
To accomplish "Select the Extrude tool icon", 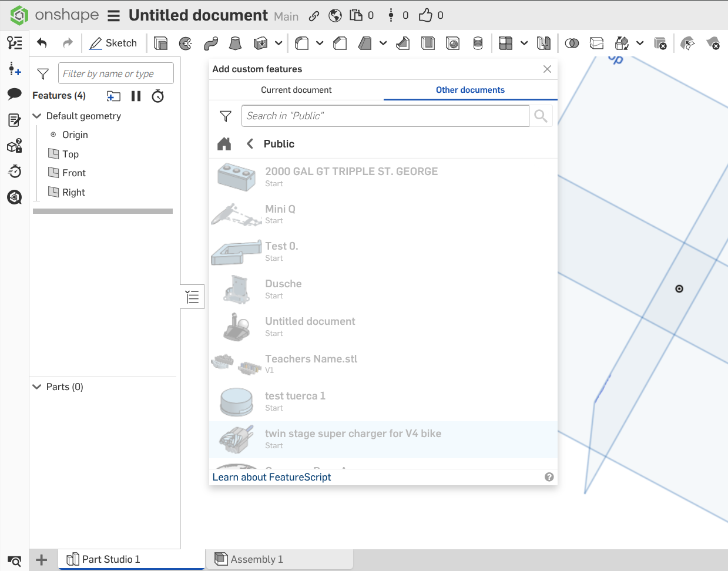I will (160, 43).
